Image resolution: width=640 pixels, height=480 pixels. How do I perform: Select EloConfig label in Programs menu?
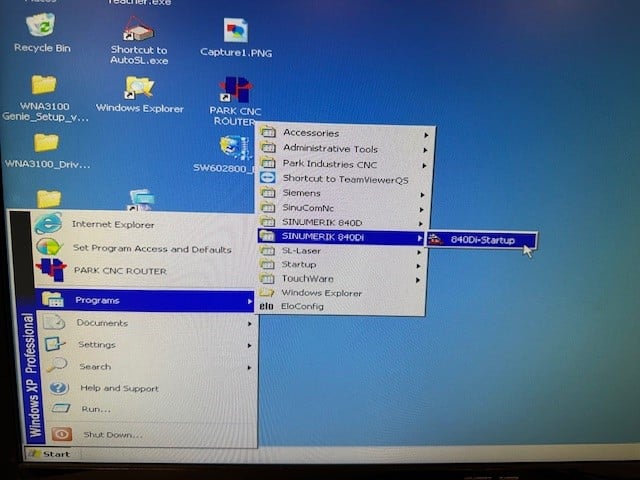pos(302,306)
